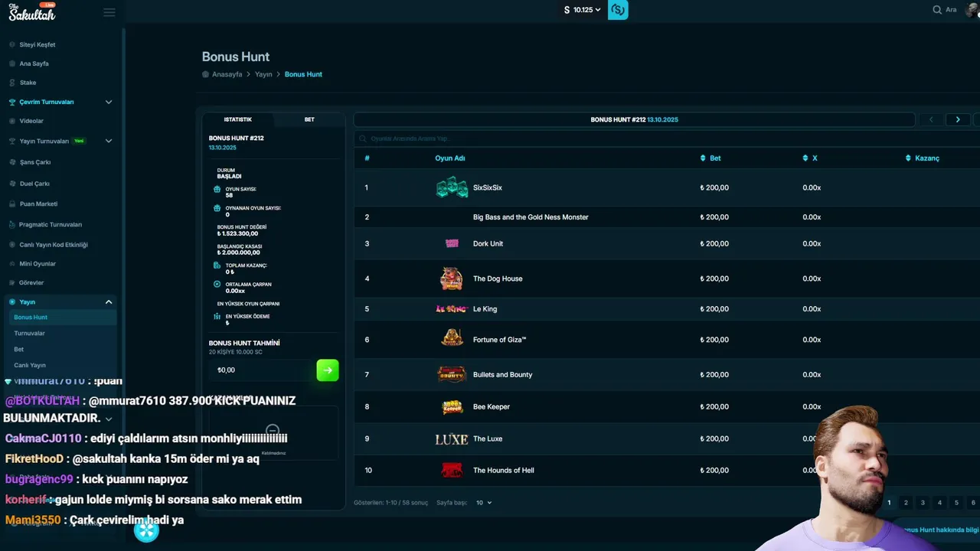
Task: Select Big Bass and the Gold Ness Monster
Action: point(531,217)
